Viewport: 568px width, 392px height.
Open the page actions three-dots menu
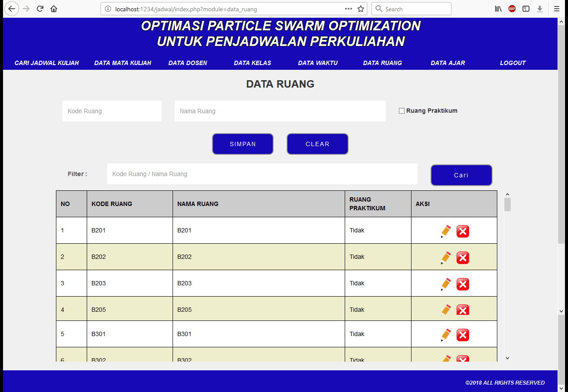click(348, 9)
